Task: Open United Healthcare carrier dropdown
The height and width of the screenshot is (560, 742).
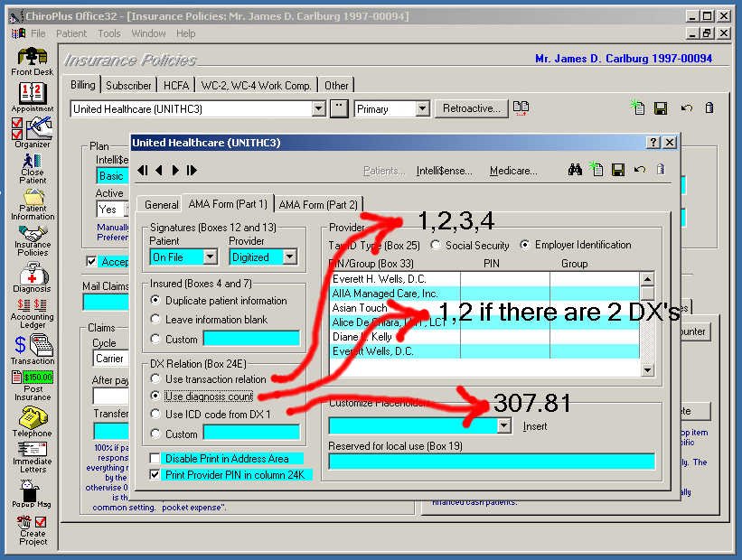Action: pos(319,108)
